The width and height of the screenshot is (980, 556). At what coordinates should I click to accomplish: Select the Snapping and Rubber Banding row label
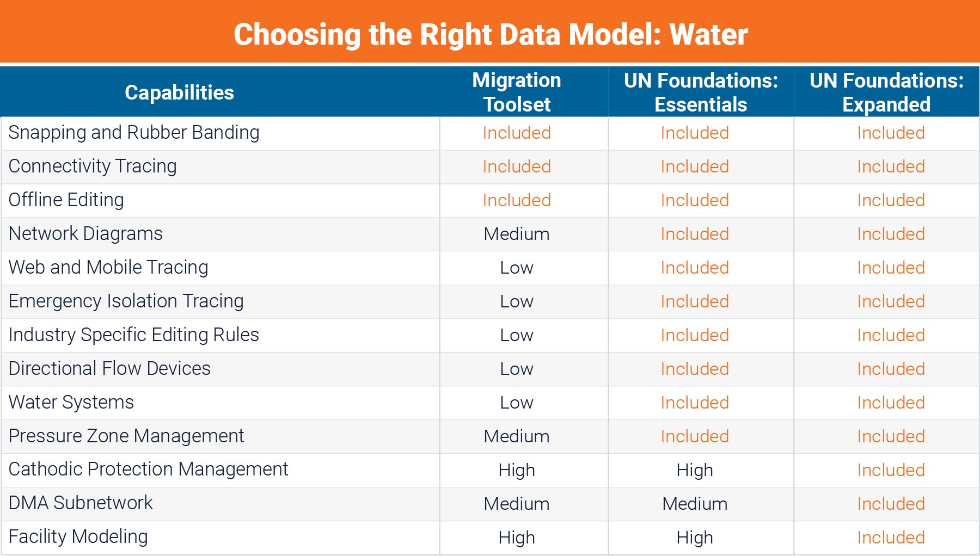[134, 133]
